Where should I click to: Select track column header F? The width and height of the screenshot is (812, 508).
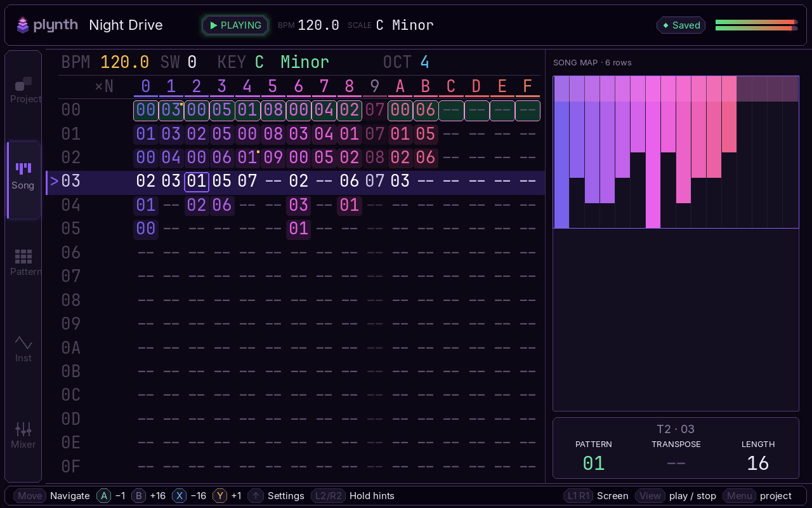pyautogui.click(x=528, y=86)
